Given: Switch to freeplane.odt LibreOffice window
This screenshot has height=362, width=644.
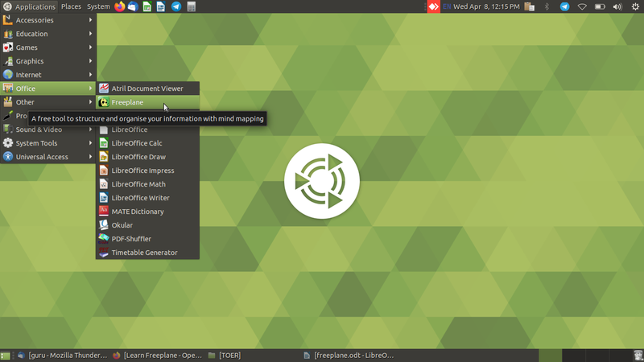Looking at the screenshot, I should (349, 356).
